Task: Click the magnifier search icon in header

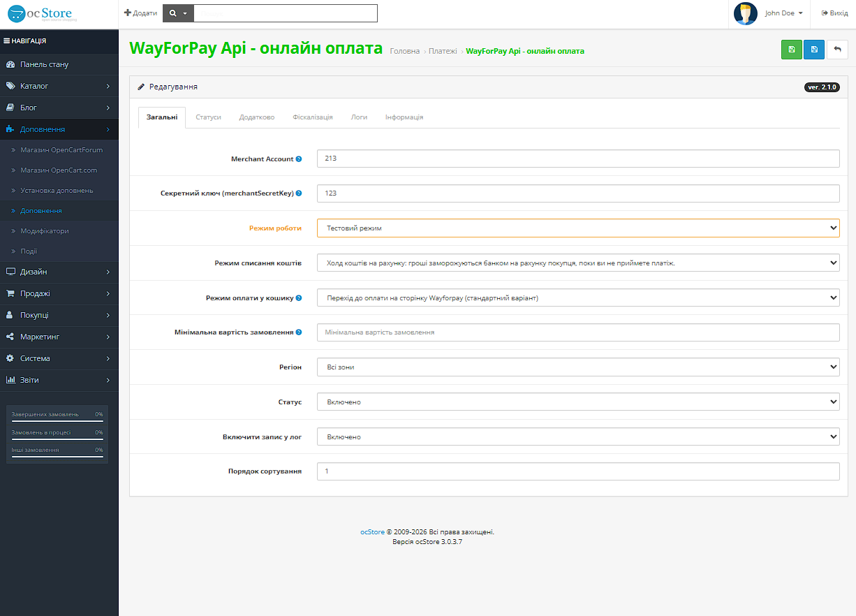Action: pos(173,13)
